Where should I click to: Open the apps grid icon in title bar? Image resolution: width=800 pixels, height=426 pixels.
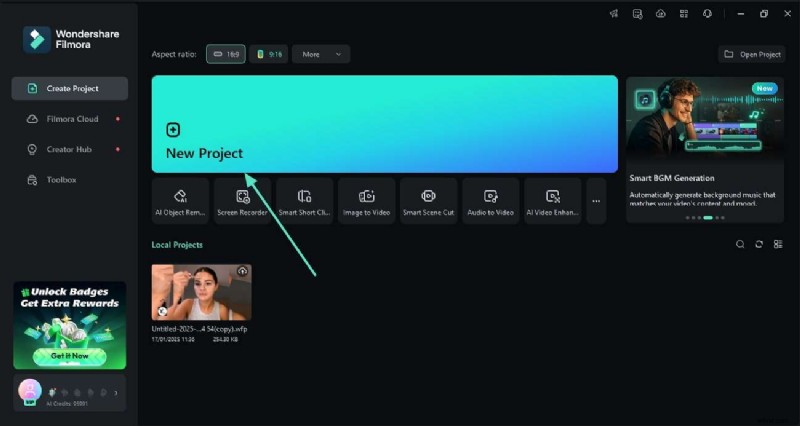pyautogui.click(x=684, y=14)
